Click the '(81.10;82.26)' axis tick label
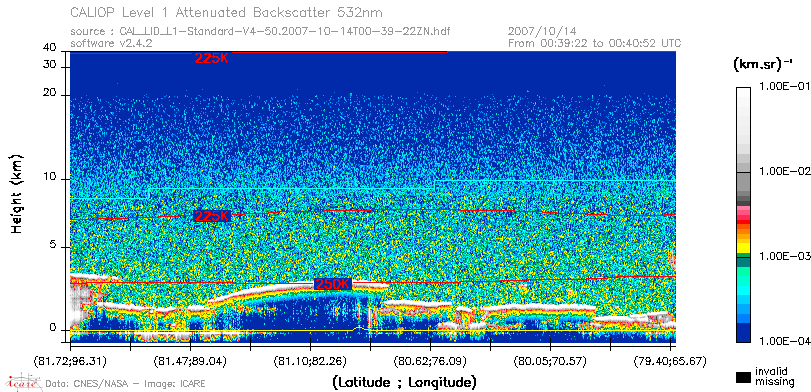This screenshot has width=811, height=392. [x=310, y=360]
